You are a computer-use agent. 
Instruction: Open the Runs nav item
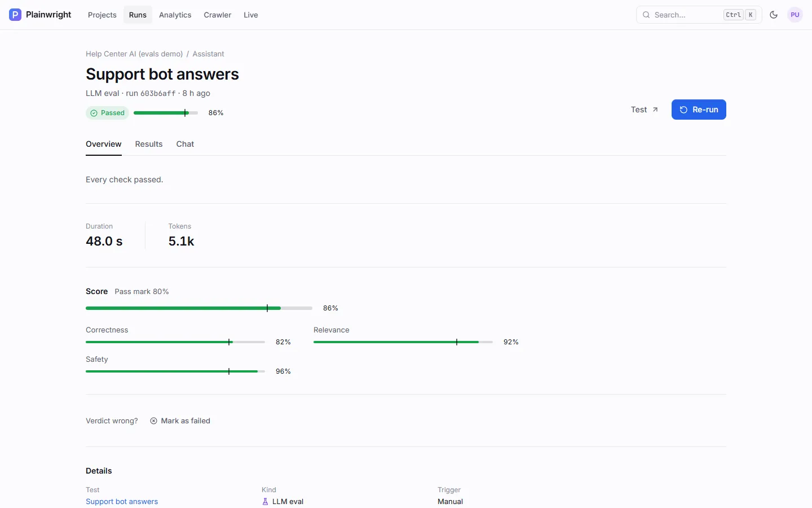click(x=138, y=15)
